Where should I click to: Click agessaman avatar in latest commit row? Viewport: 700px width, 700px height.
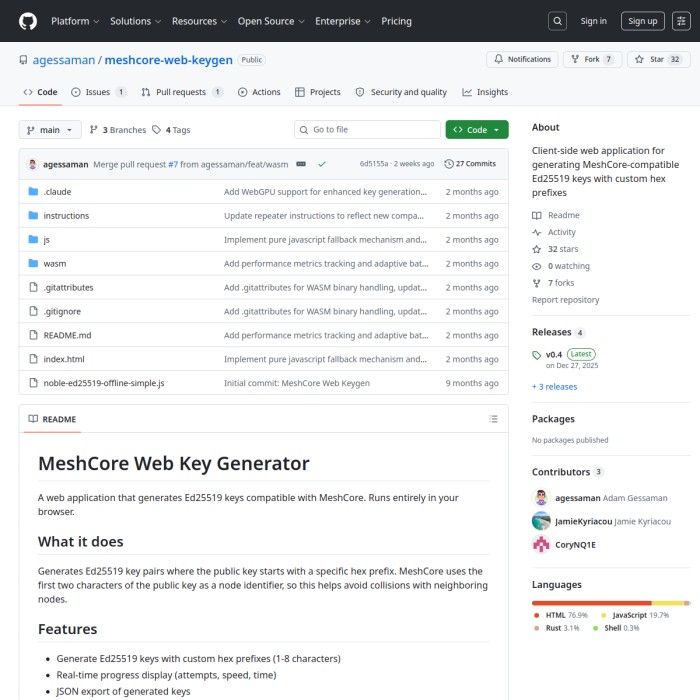[x=33, y=164]
